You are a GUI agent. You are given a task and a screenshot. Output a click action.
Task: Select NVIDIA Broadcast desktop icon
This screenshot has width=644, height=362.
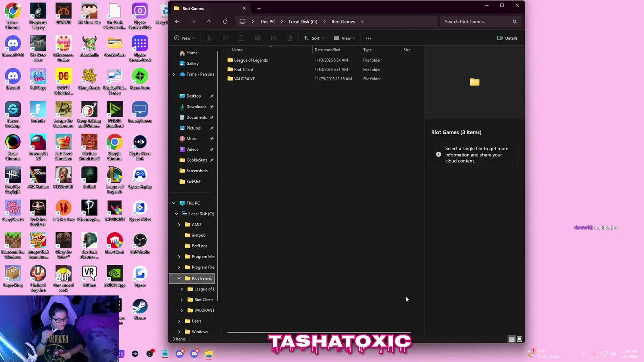point(114,115)
